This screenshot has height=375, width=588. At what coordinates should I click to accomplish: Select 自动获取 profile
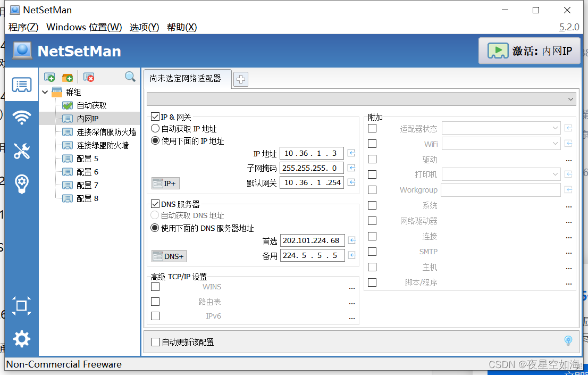[91, 105]
